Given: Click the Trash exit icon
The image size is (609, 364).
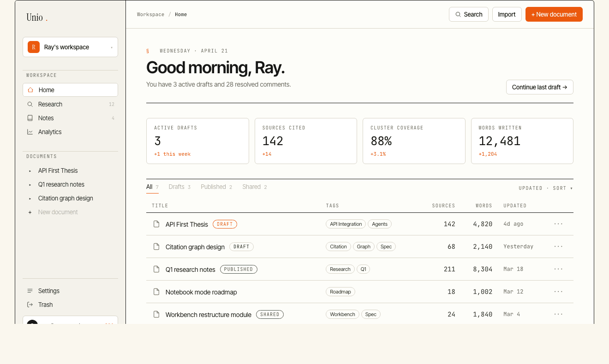Looking at the screenshot, I should [x=30, y=305].
